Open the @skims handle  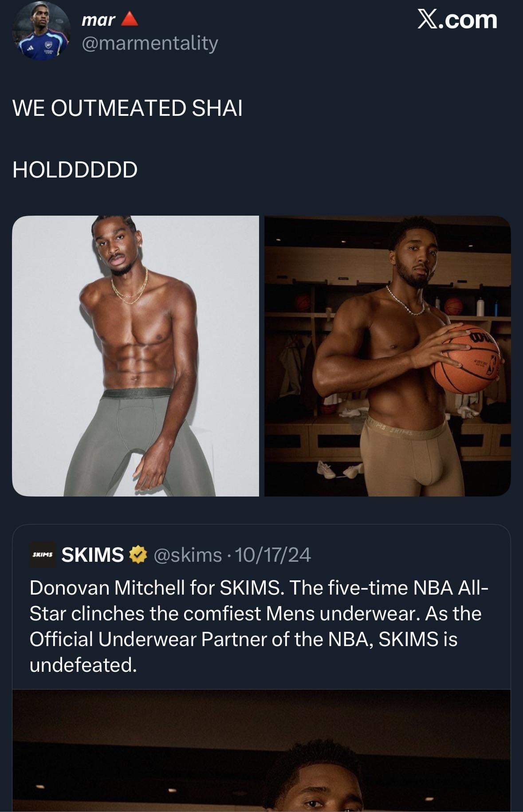[x=188, y=555]
